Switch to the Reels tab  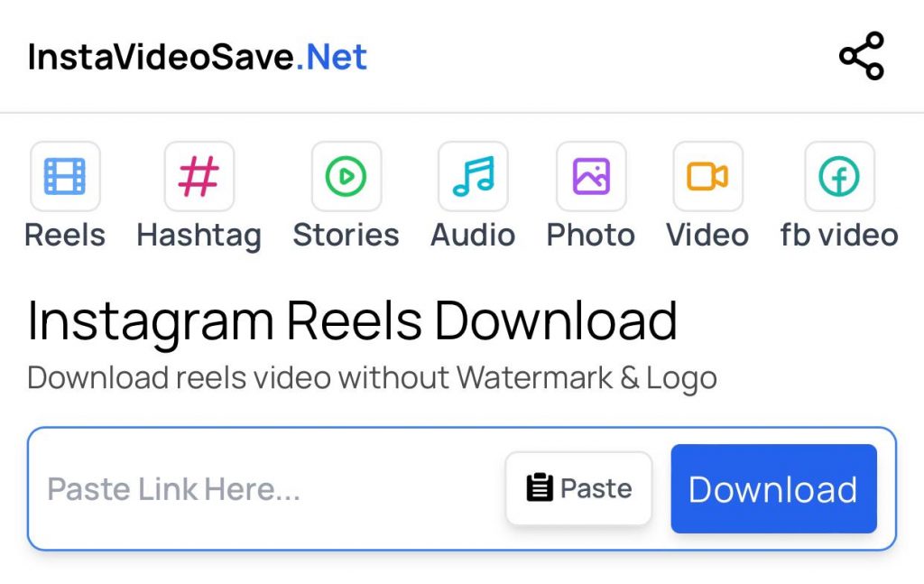pos(64,236)
